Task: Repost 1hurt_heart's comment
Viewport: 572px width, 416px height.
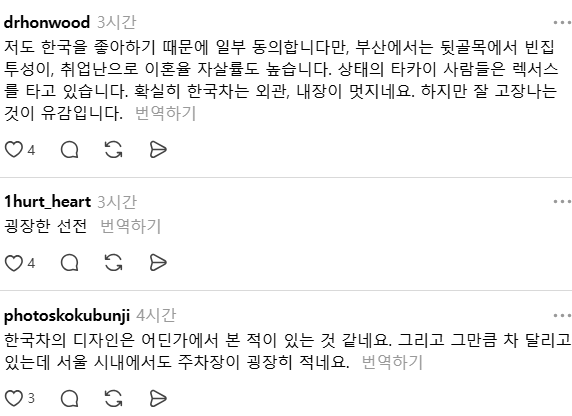Action: pos(113,262)
